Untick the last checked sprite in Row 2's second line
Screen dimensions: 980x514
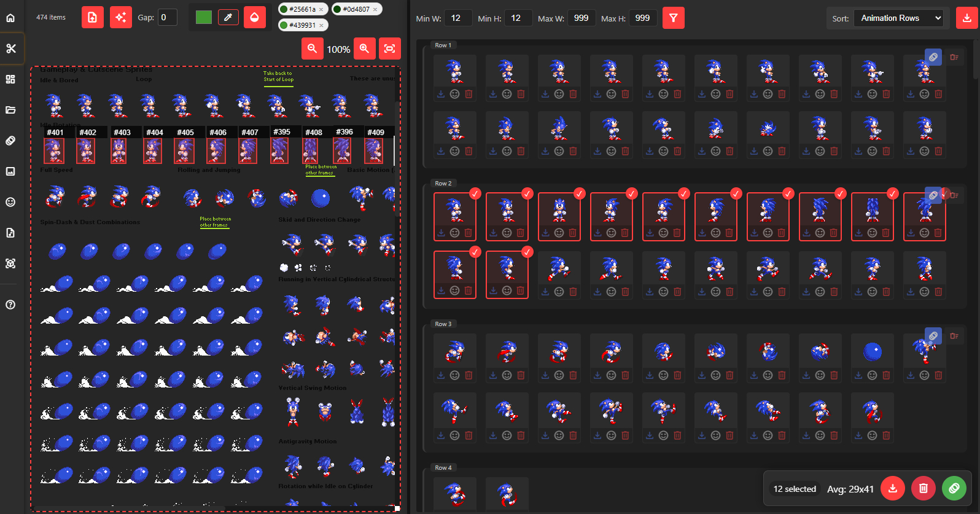point(527,252)
